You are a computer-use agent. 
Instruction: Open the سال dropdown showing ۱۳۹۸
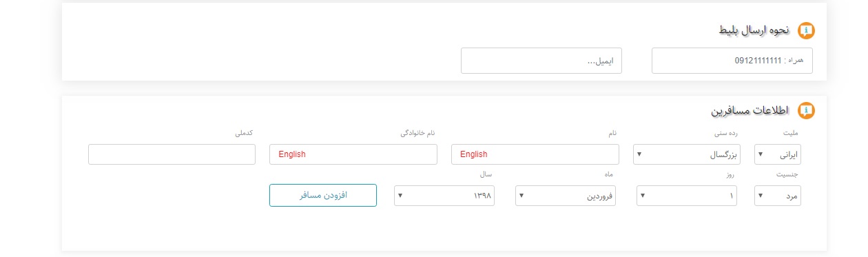tap(444, 196)
